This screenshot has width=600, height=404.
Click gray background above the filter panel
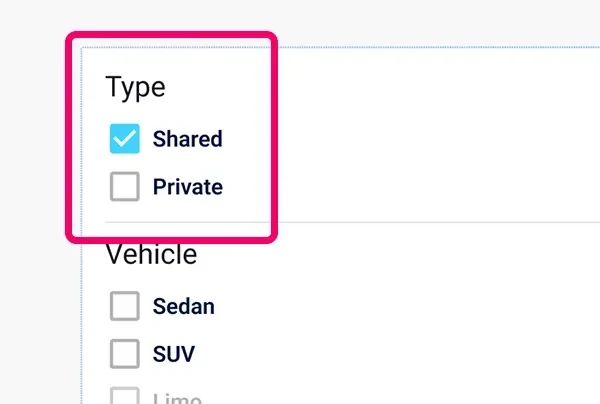coord(400,20)
